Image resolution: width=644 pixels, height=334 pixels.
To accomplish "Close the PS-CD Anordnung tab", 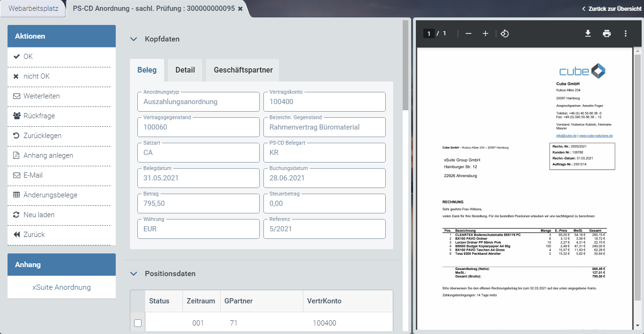I will click(x=240, y=9).
